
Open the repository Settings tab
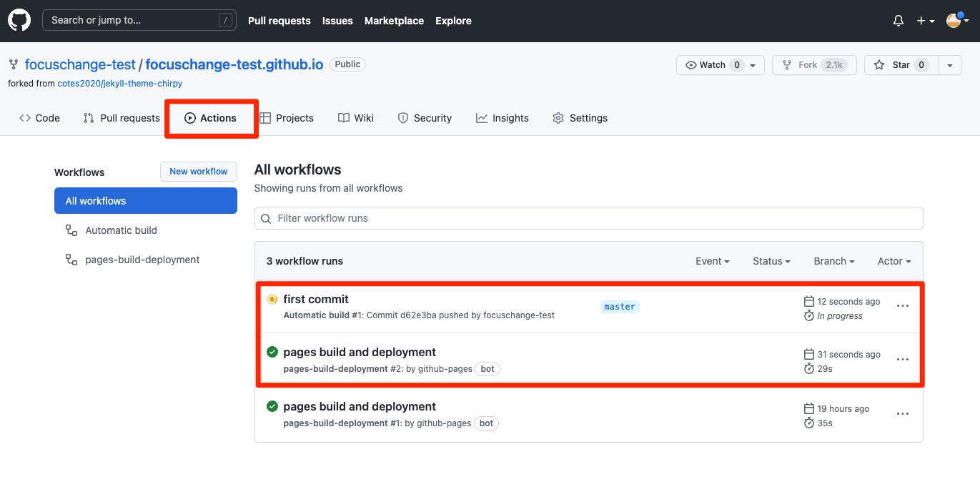[x=580, y=118]
